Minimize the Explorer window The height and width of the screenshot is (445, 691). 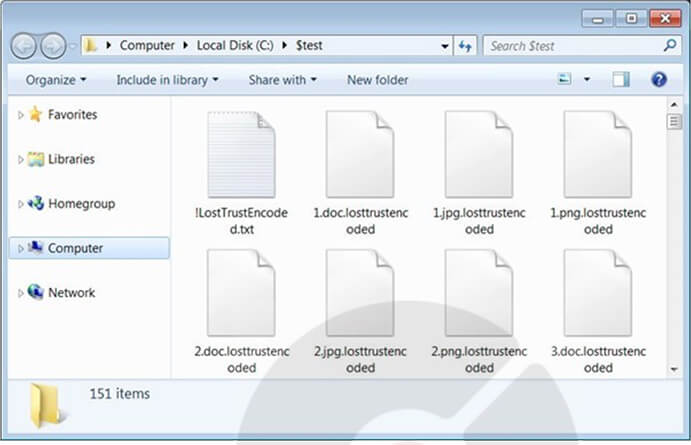(598, 19)
